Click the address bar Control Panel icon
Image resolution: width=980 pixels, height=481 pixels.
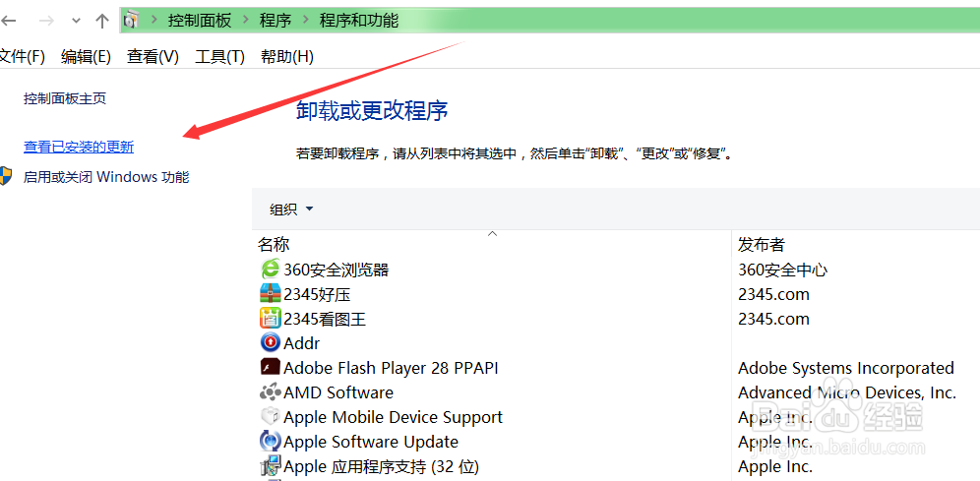point(130,21)
